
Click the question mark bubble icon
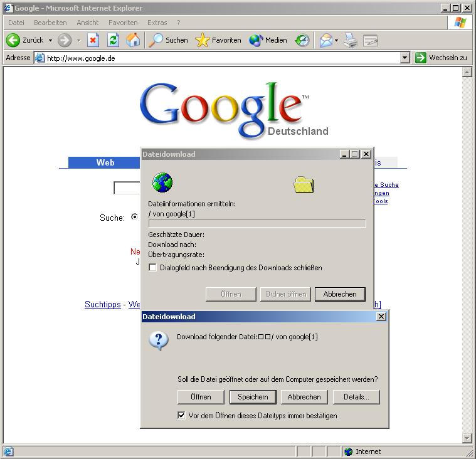click(x=159, y=340)
